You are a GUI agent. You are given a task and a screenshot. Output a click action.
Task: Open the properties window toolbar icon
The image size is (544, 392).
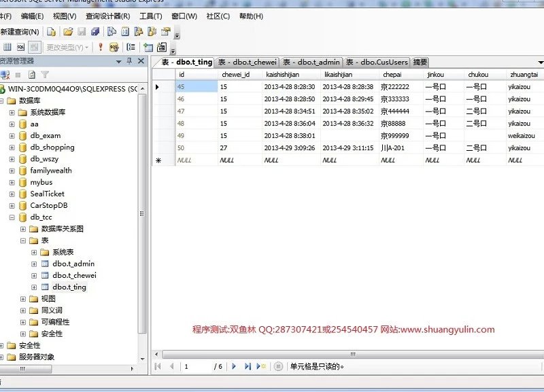166,32
